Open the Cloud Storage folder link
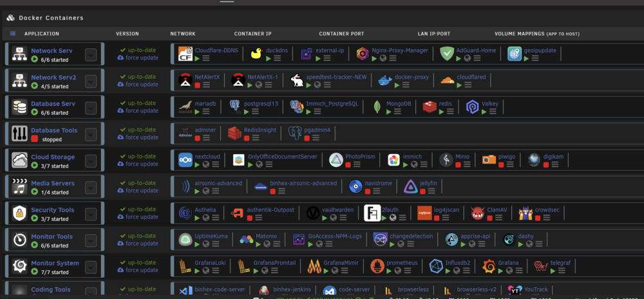The image size is (644, 299). [x=53, y=157]
